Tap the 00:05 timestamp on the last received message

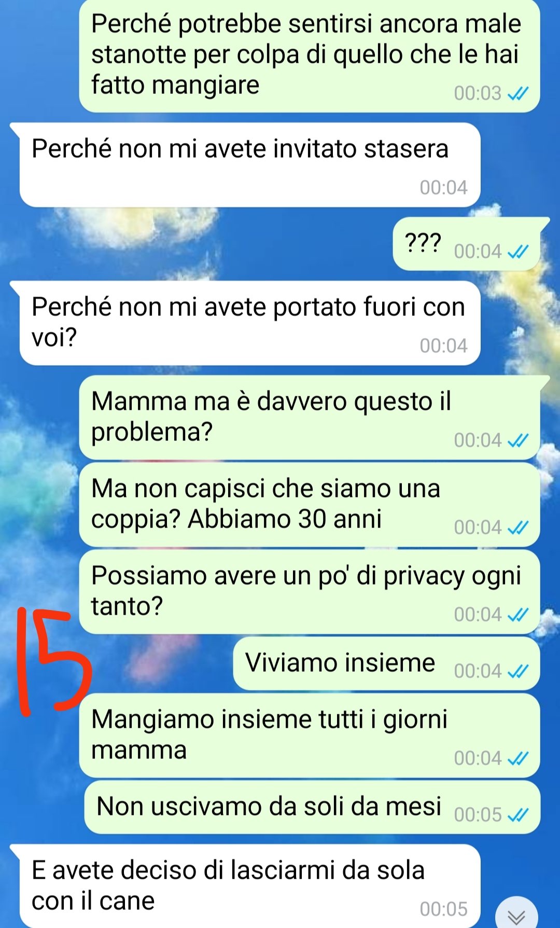pyautogui.click(x=443, y=909)
